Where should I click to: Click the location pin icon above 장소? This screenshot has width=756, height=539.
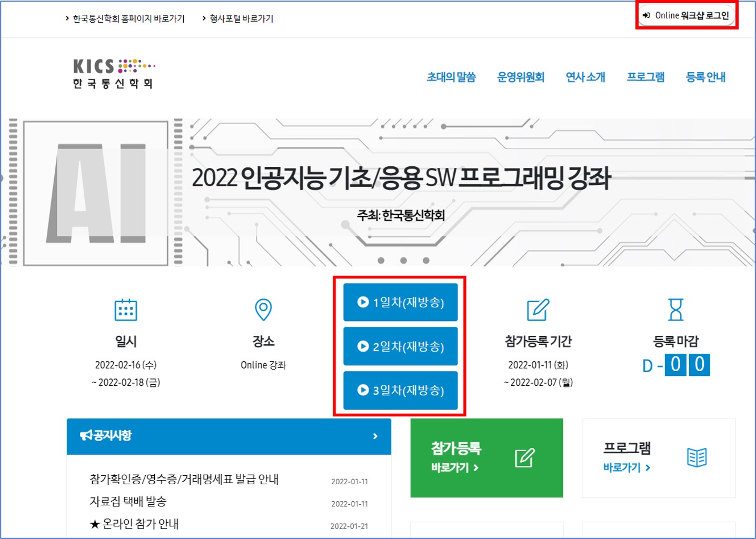(x=263, y=310)
